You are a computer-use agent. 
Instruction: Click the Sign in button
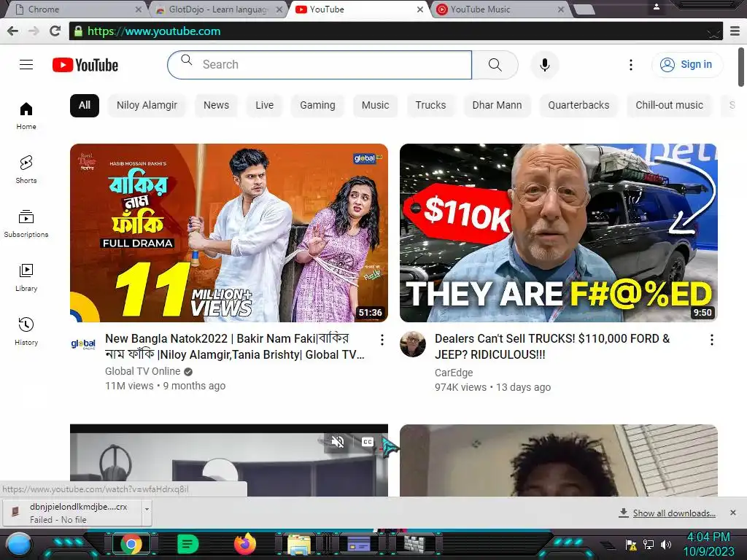[x=686, y=65]
